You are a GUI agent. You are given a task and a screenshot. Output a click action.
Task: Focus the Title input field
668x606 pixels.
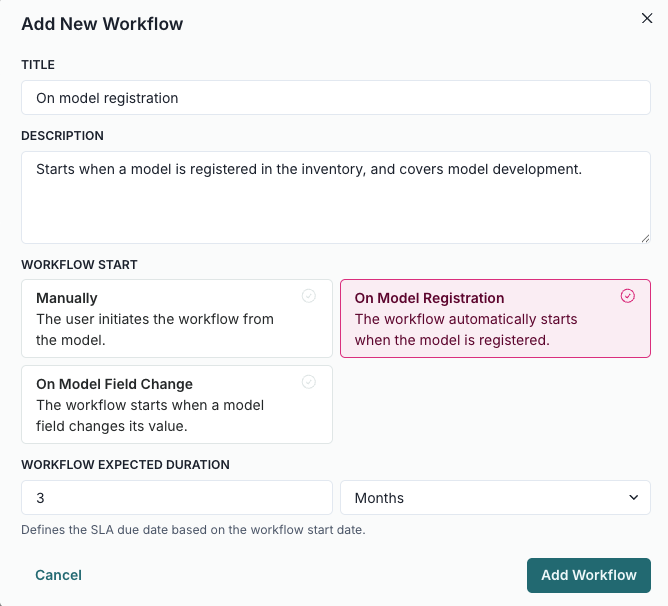(x=335, y=98)
